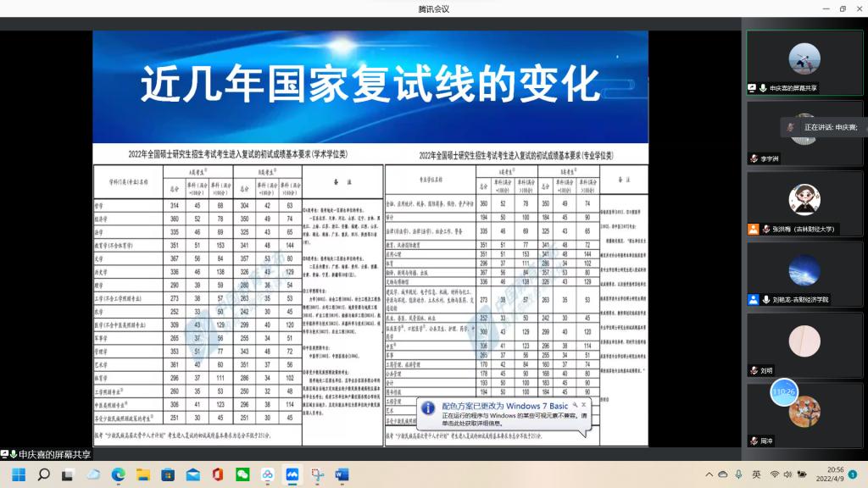Click the taskbar search magnifier icon
Viewport: 868px width, 488px height.
point(44,474)
